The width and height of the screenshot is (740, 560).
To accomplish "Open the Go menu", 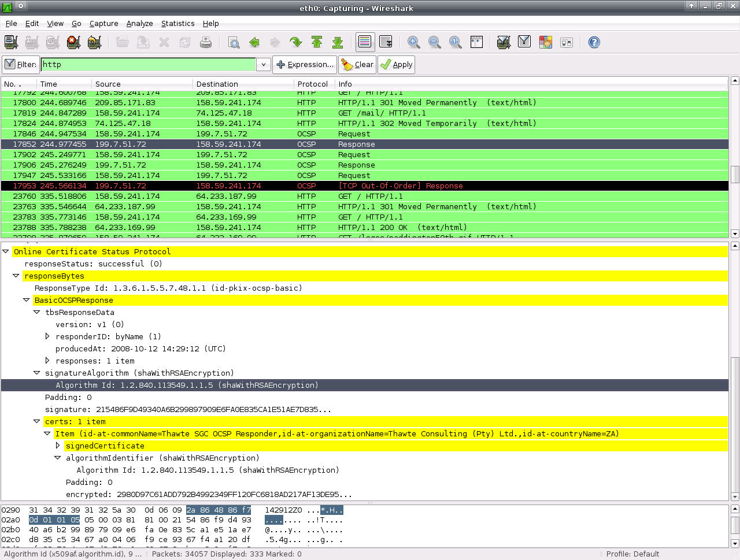I will (76, 24).
